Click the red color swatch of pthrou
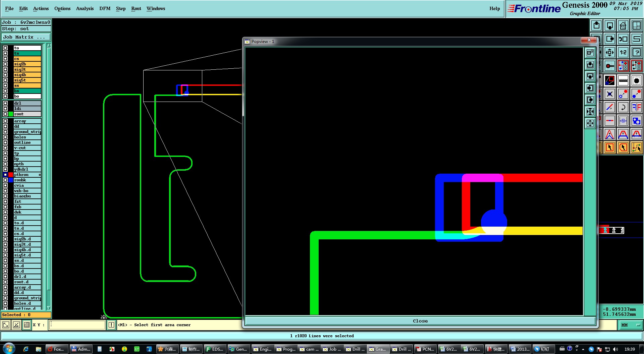The height and width of the screenshot is (354, 644). (x=11, y=175)
